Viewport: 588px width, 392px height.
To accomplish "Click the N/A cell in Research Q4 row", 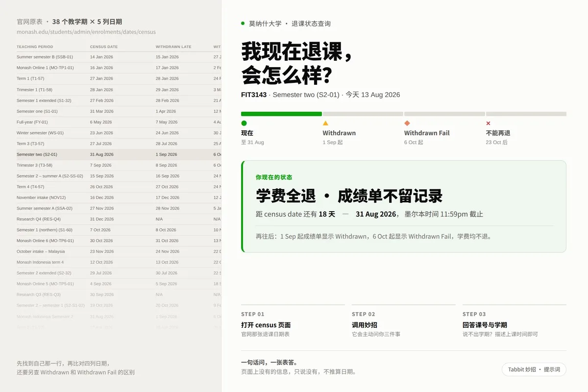I will tap(159, 219).
